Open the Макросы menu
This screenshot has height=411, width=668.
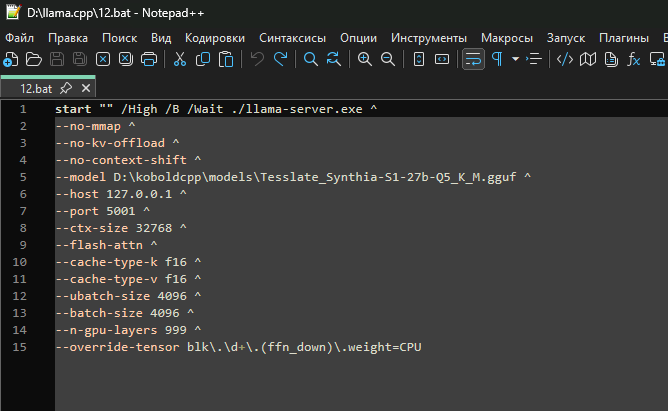pos(507,37)
